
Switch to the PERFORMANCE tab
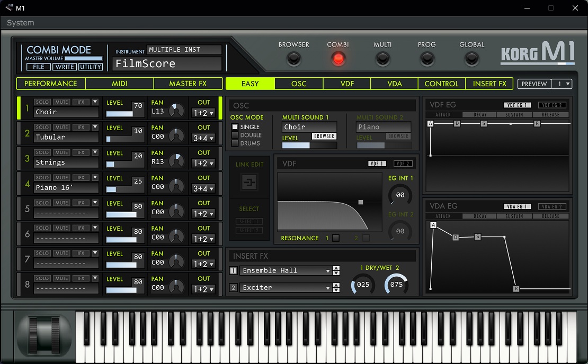(x=51, y=84)
